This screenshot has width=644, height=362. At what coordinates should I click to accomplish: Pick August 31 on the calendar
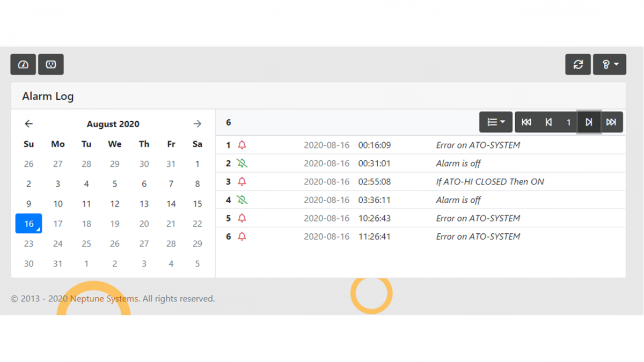[57, 264]
